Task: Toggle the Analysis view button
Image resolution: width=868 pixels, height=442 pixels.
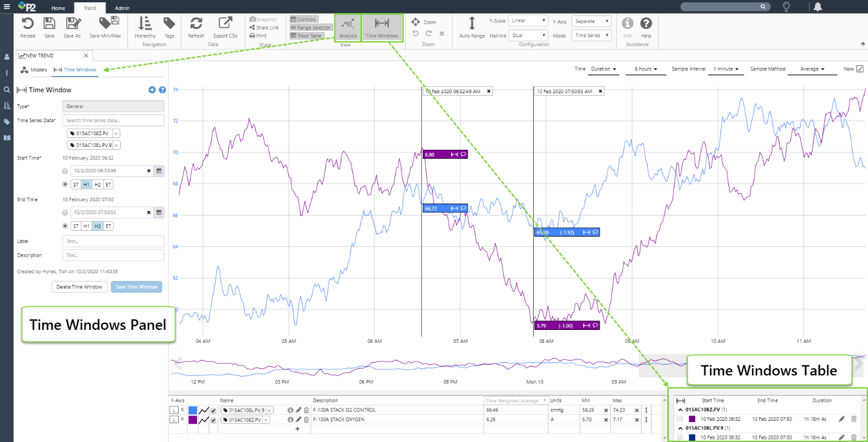Action: tap(348, 27)
